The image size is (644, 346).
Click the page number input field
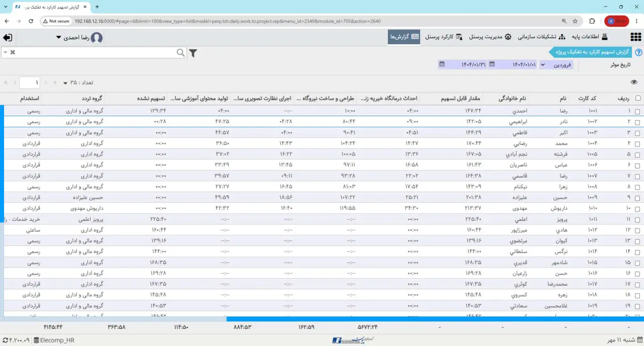[30, 82]
